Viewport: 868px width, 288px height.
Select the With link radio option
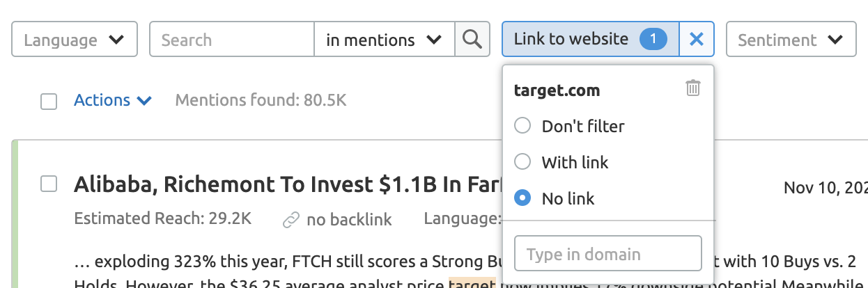tap(522, 162)
